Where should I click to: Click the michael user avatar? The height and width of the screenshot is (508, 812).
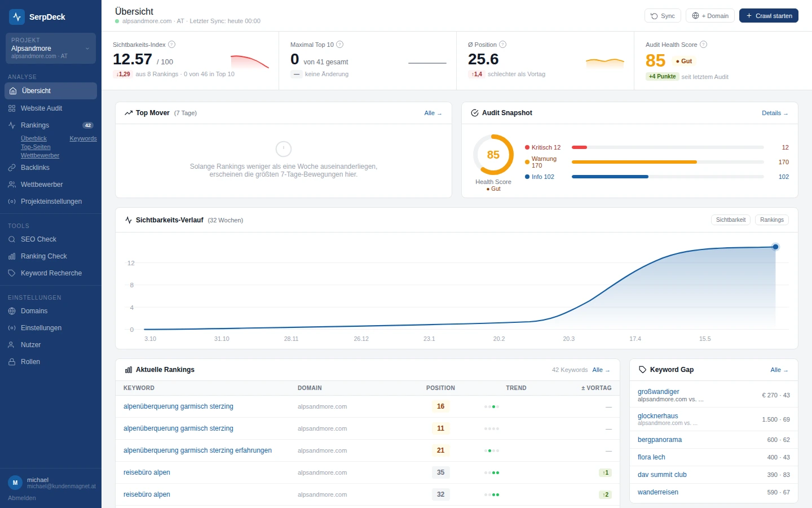coord(15,483)
